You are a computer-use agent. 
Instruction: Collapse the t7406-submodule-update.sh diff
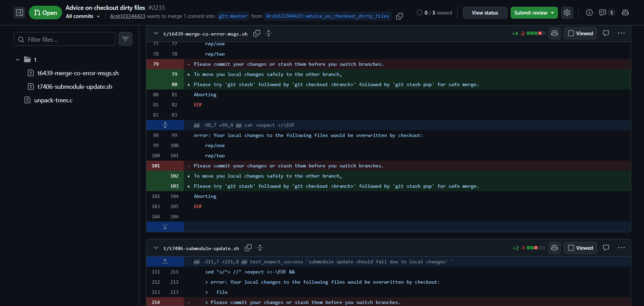[x=156, y=248]
